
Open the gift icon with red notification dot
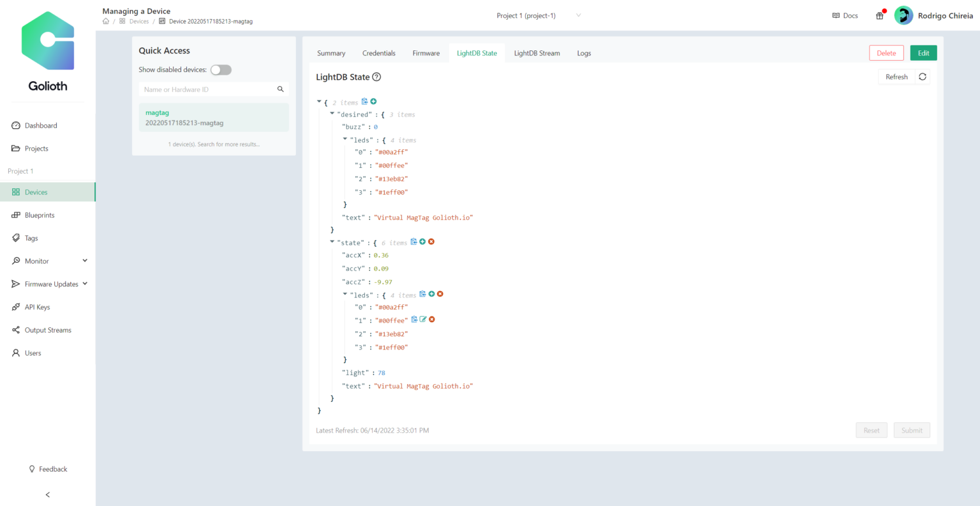[879, 15]
